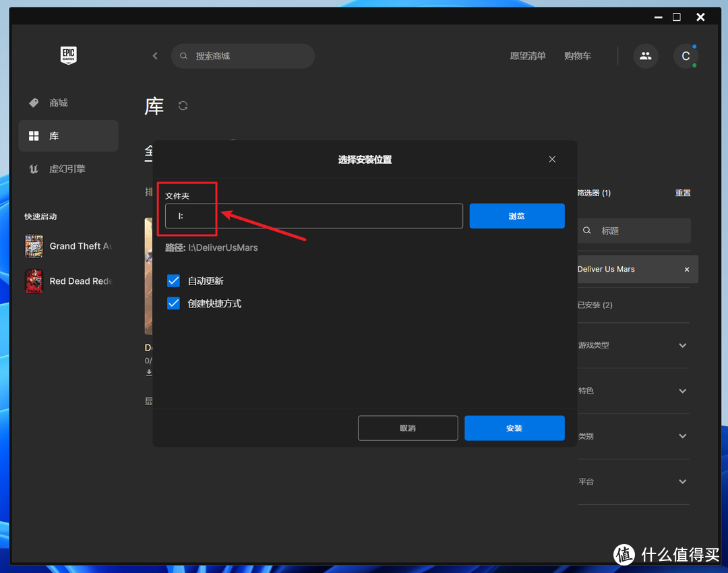Maximize the Epic Games Launcher window
The width and height of the screenshot is (728, 573).
[x=677, y=17]
